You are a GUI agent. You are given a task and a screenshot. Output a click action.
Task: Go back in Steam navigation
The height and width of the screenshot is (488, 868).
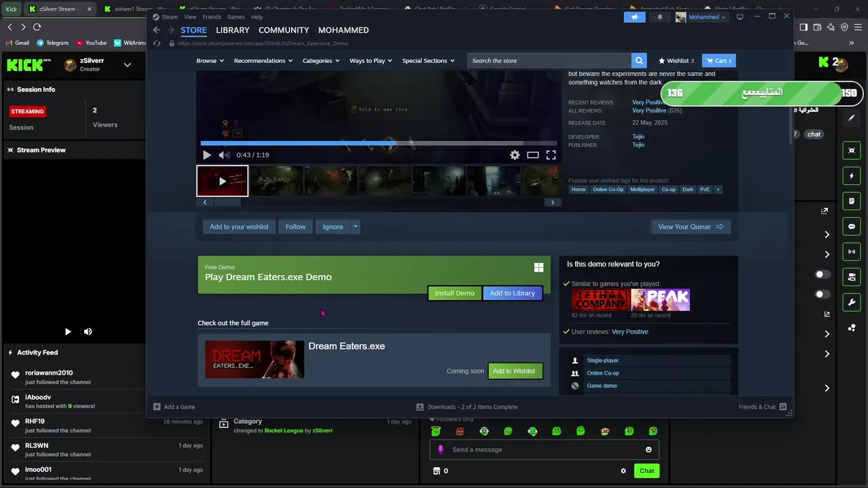(x=157, y=30)
